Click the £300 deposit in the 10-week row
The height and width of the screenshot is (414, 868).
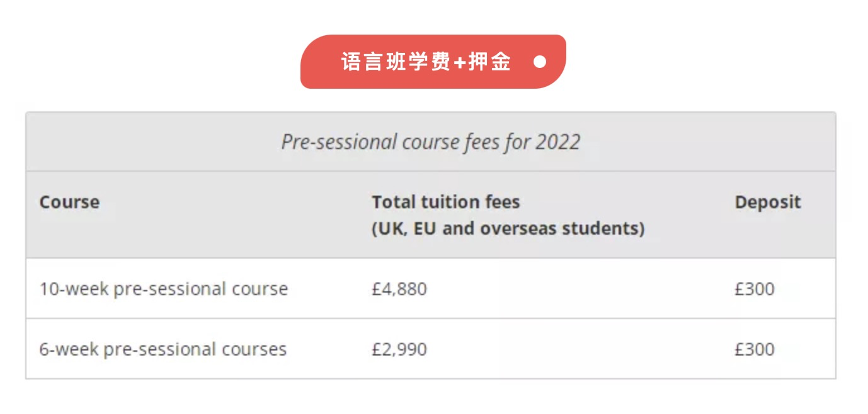[x=754, y=289]
